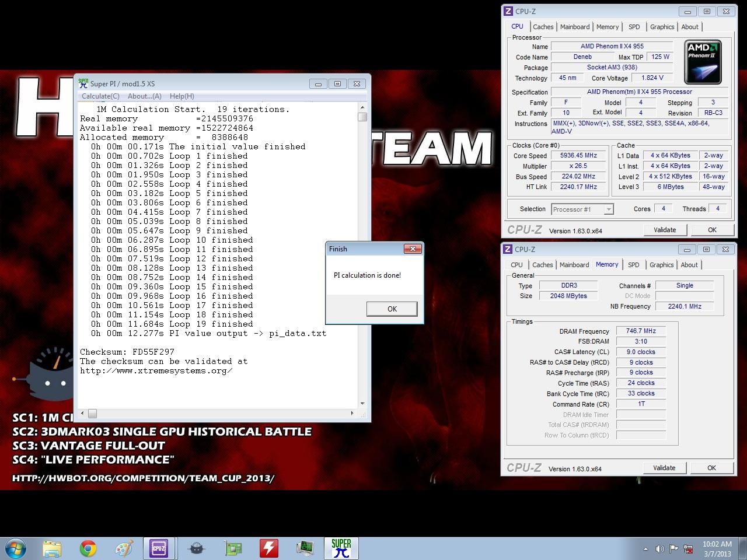Select CPU tab in upper CPU-Z window
This screenshot has width=747, height=560.
coord(518,26)
